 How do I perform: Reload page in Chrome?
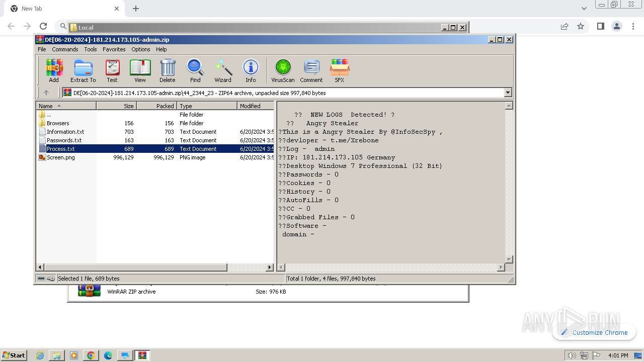(x=43, y=26)
